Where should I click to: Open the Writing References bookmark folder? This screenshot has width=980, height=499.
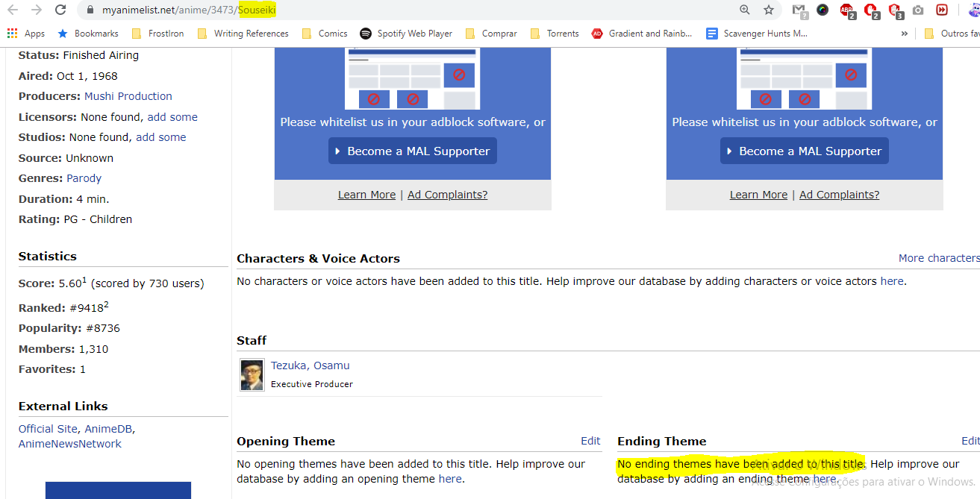coord(243,34)
